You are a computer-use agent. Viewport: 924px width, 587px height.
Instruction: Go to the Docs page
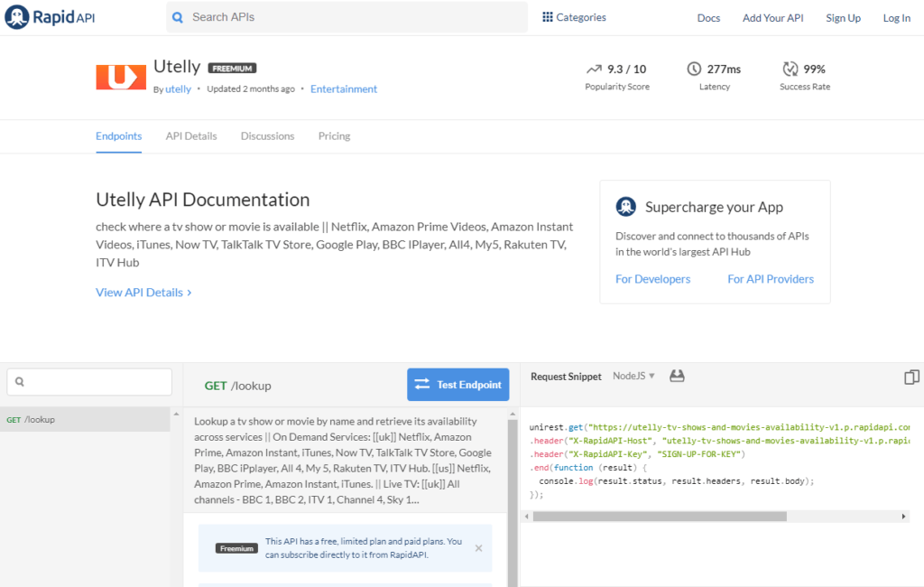click(708, 18)
